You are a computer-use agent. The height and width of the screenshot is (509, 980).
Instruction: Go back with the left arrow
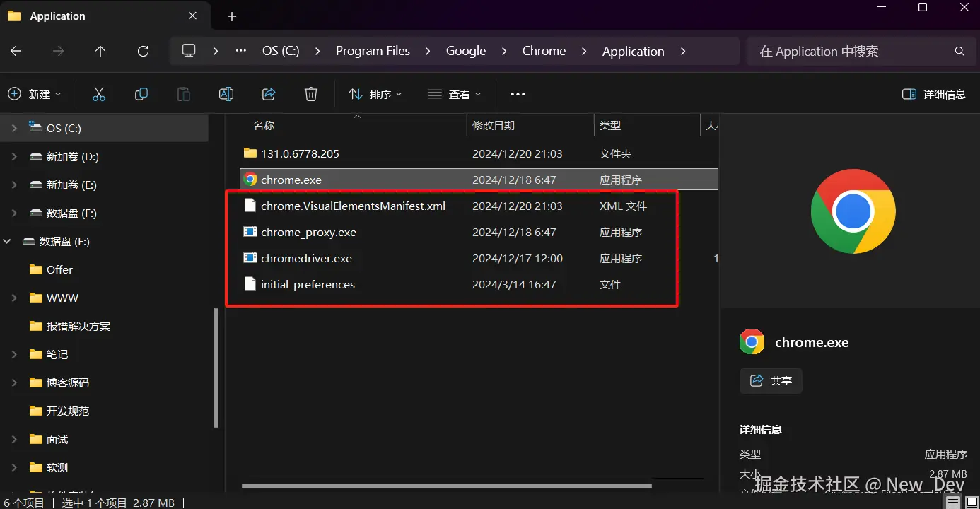pyautogui.click(x=16, y=51)
